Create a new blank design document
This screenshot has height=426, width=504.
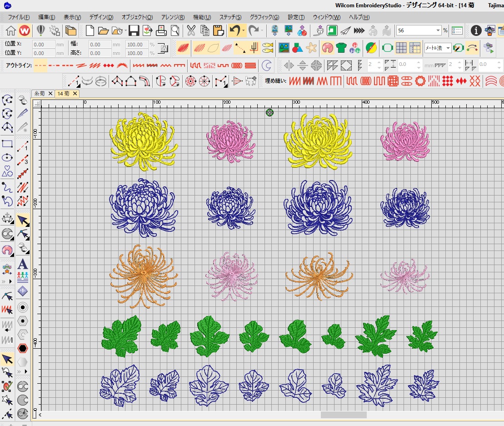pyautogui.click(x=90, y=30)
